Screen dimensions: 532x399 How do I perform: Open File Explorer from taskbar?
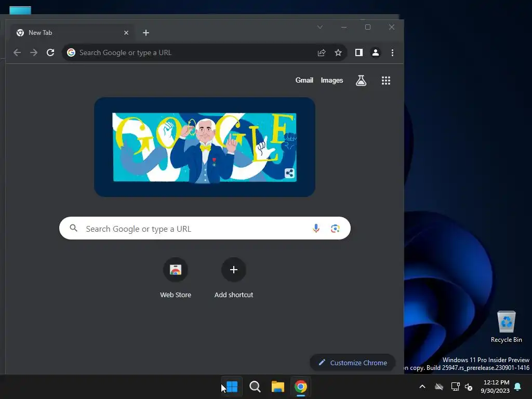pyautogui.click(x=278, y=387)
